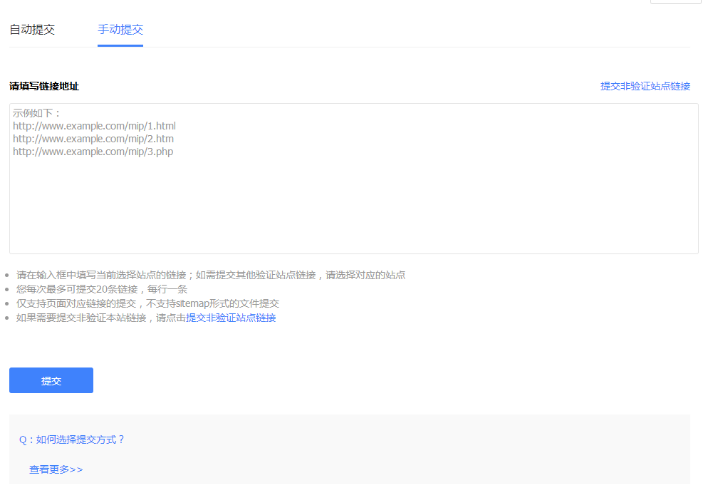
Task: Click the example URL ending in 2.htm
Action: (x=93, y=139)
